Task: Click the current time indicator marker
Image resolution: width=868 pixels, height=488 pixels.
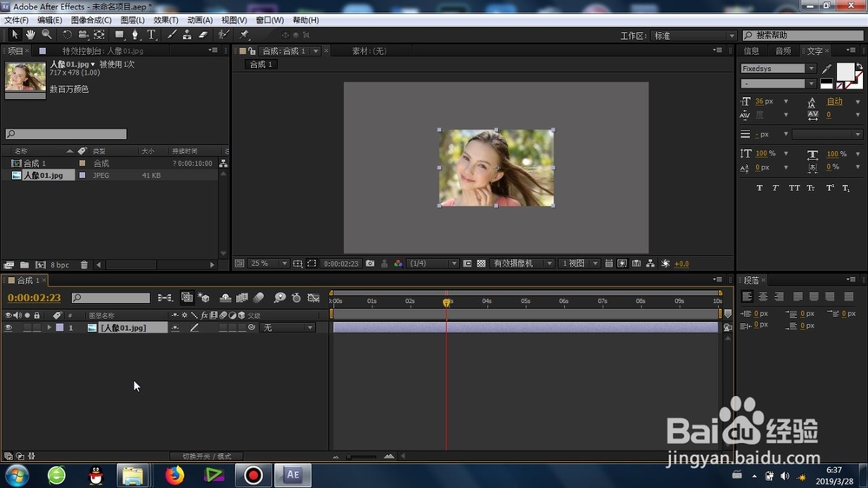Action: 447,302
